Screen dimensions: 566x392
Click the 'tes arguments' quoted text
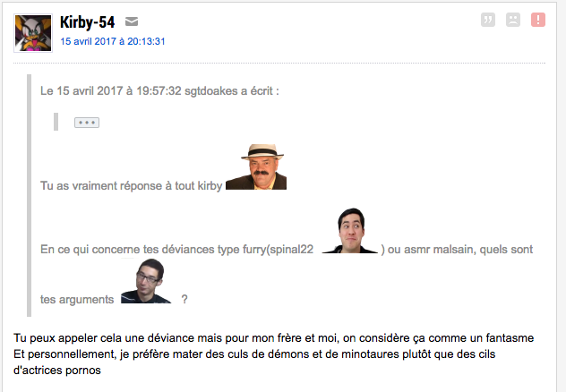coord(77,299)
